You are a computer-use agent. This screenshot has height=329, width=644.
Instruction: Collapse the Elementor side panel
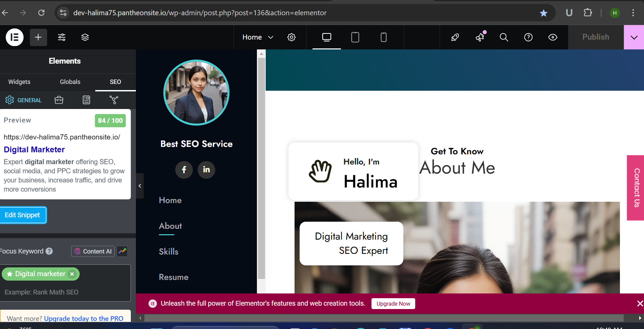pyautogui.click(x=140, y=186)
